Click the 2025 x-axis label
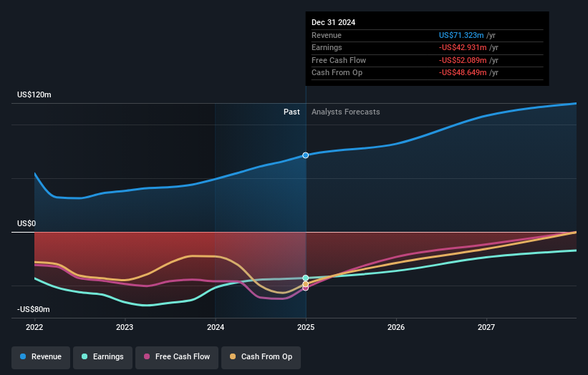Viewport: 588px width, 375px height. (x=306, y=327)
